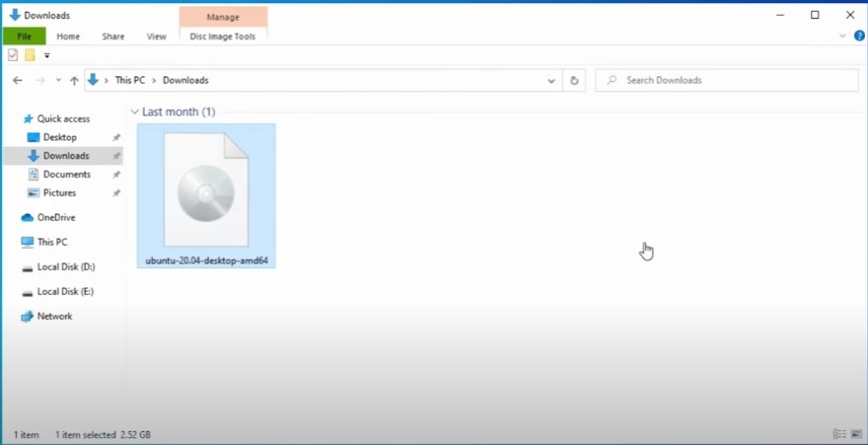Open Customize Quick Access Toolbar dropdown
Viewport: 868px width, 445px height.
coord(47,55)
